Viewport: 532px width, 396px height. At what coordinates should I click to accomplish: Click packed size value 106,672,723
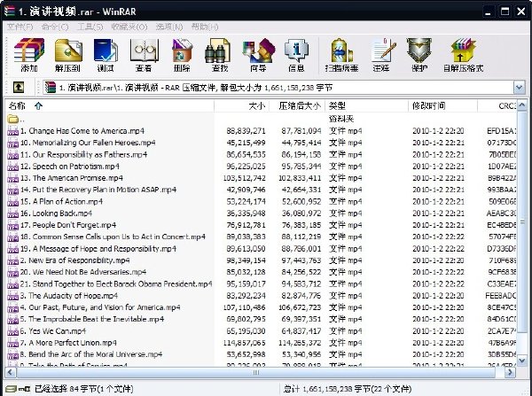click(300, 307)
